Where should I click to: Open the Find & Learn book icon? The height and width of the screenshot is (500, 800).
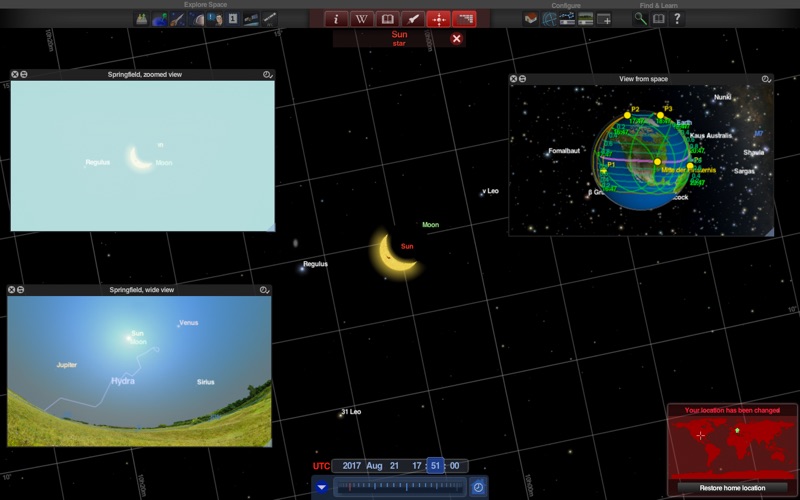pos(659,19)
